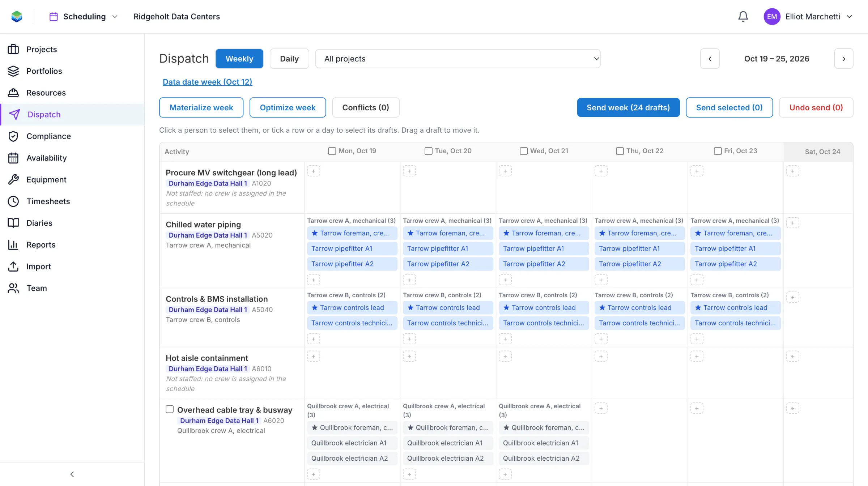Open Equipment wrench item
The image size is (868, 486).
(72, 179)
